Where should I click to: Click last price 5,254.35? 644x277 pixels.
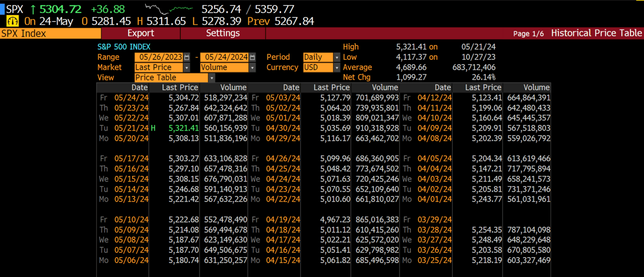point(486,230)
